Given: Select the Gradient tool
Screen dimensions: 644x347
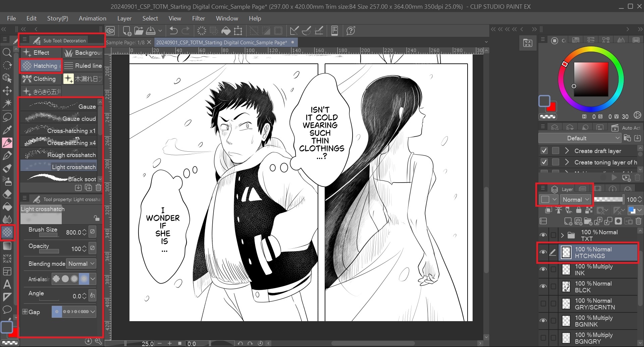Looking at the screenshot, I should tap(7, 246).
